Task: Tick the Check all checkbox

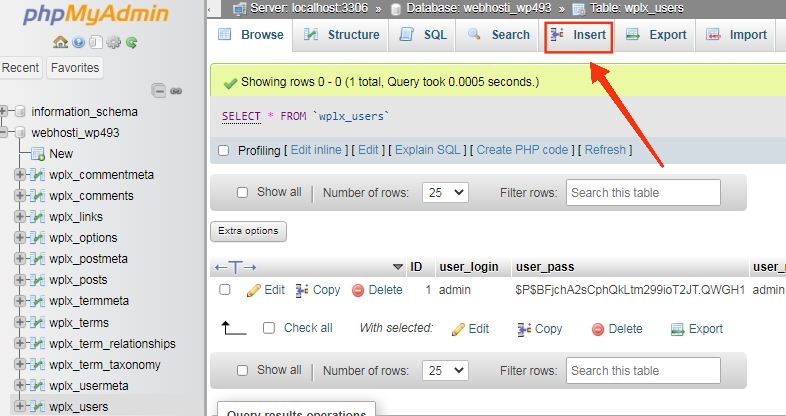Action: [x=269, y=328]
